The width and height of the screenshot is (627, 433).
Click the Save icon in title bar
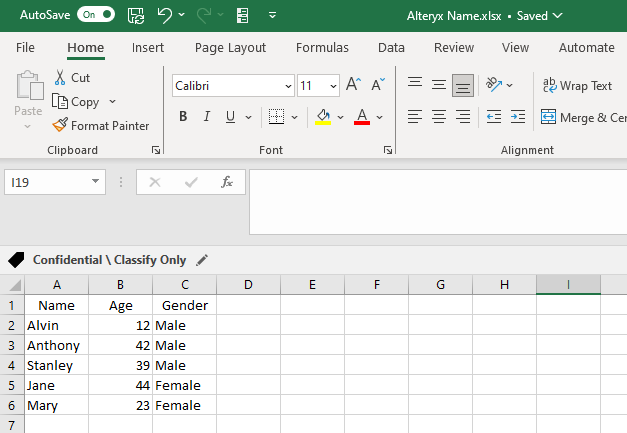(135, 15)
